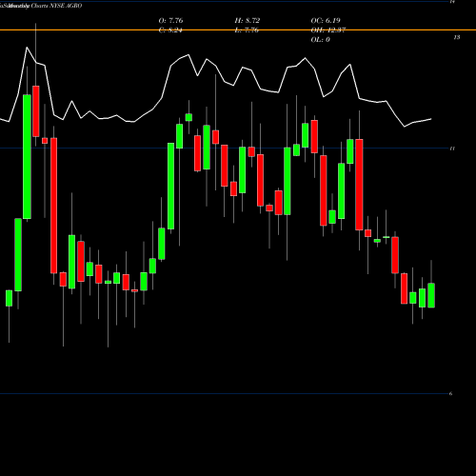Click the 'Charts NYSE AGRO' title text

(x=56, y=6)
